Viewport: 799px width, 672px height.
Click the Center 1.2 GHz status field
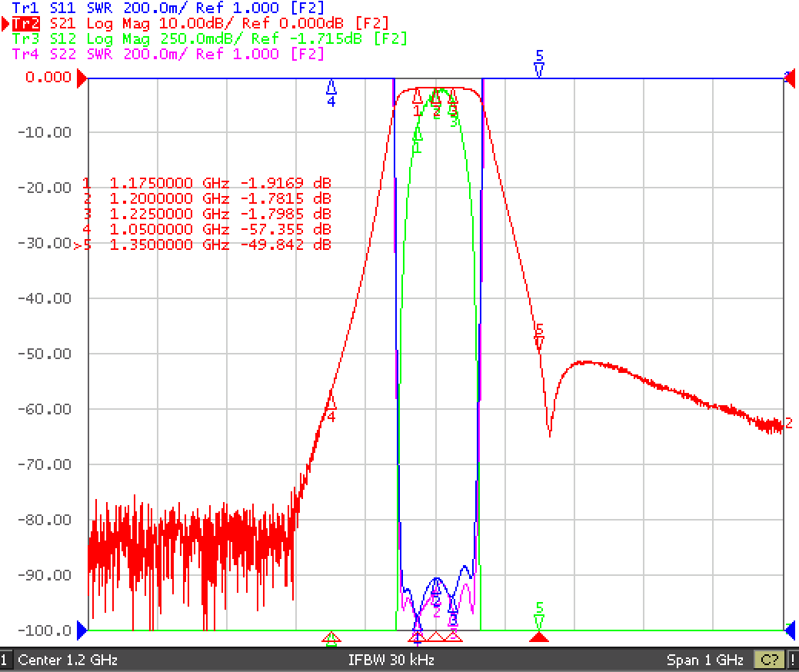pos(68,660)
